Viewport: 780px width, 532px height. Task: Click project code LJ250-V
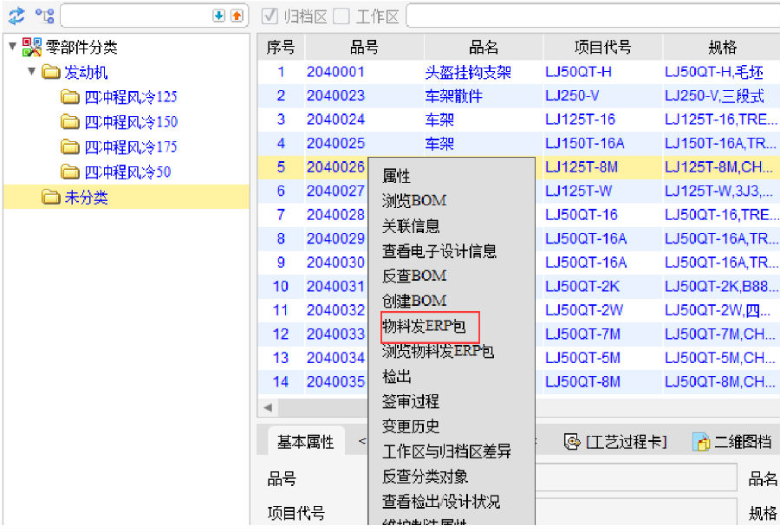pyautogui.click(x=572, y=96)
